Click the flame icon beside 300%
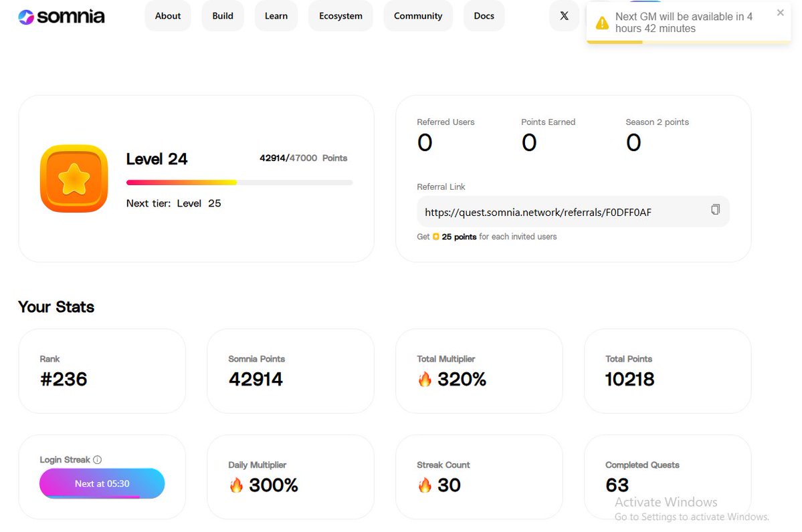This screenshot has height=532, width=802. tap(236, 485)
